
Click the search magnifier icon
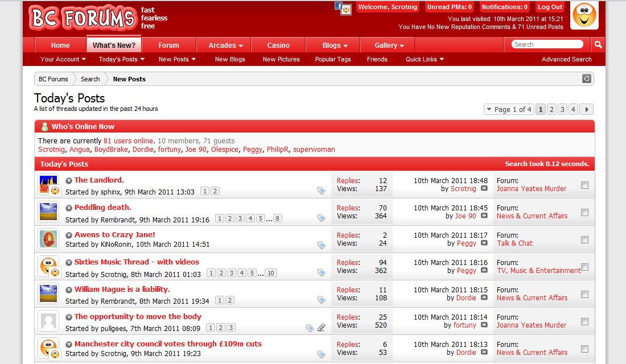598,44
